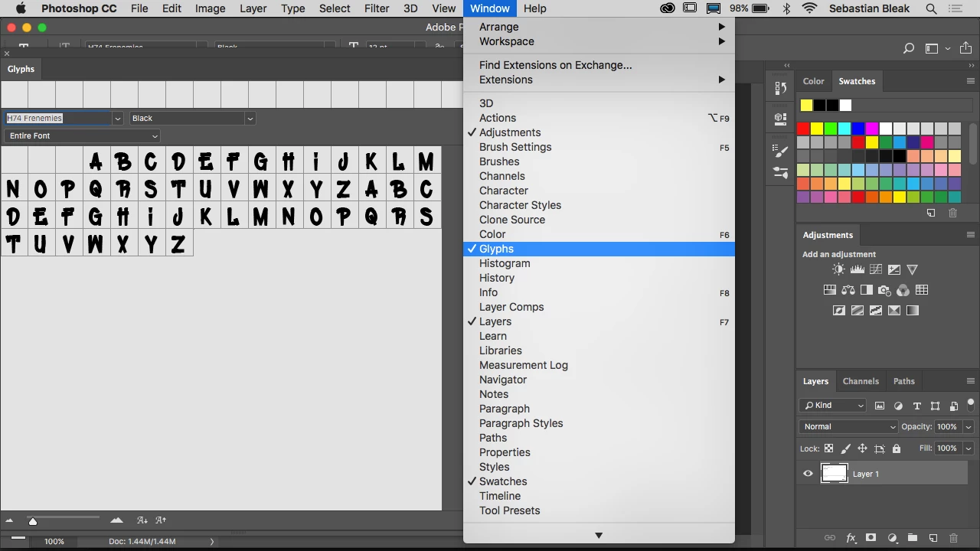Add a Color Balance adjustment
The width and height of the screenshot is (980, 551).
[848, 290]
